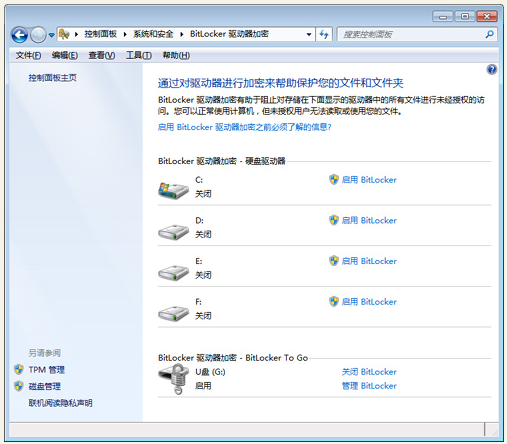This screenshot has width=507, height=444.
Task: Open the 工具(T) menu
Action: click(139, 55)
